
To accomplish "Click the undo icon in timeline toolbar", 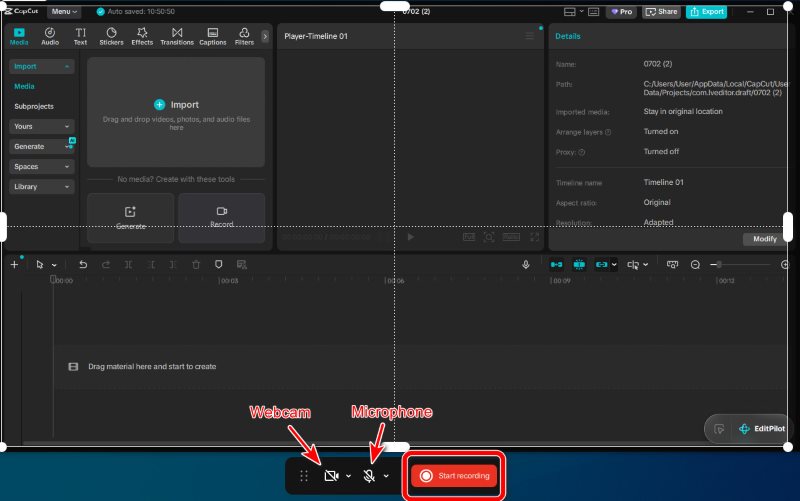I will (83, 264).
